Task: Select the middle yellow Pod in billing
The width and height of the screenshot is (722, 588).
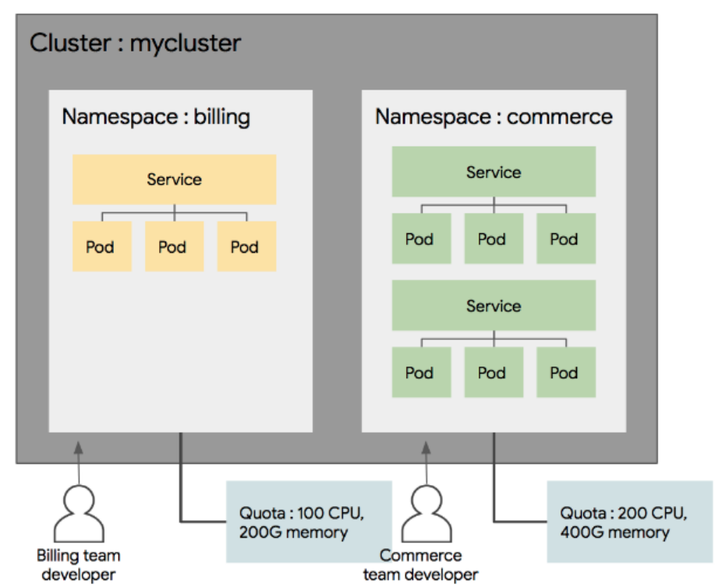Action: pos(174,246)
